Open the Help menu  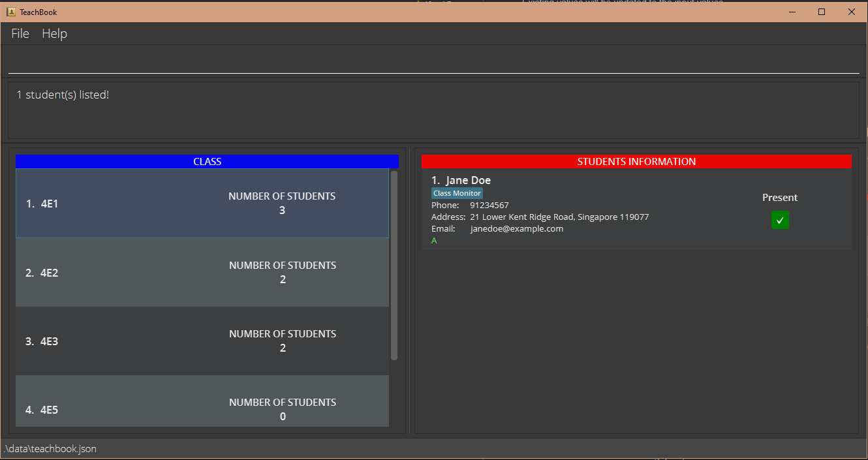coord(54,33)
